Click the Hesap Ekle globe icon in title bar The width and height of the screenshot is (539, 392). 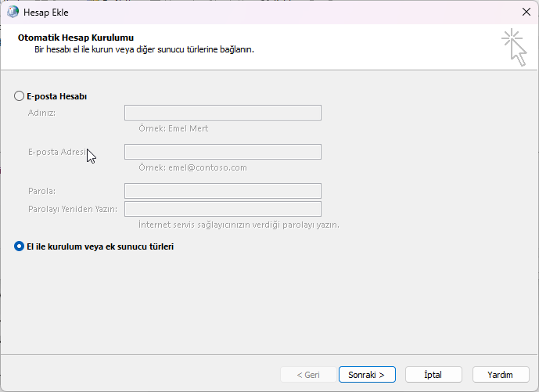13,12
